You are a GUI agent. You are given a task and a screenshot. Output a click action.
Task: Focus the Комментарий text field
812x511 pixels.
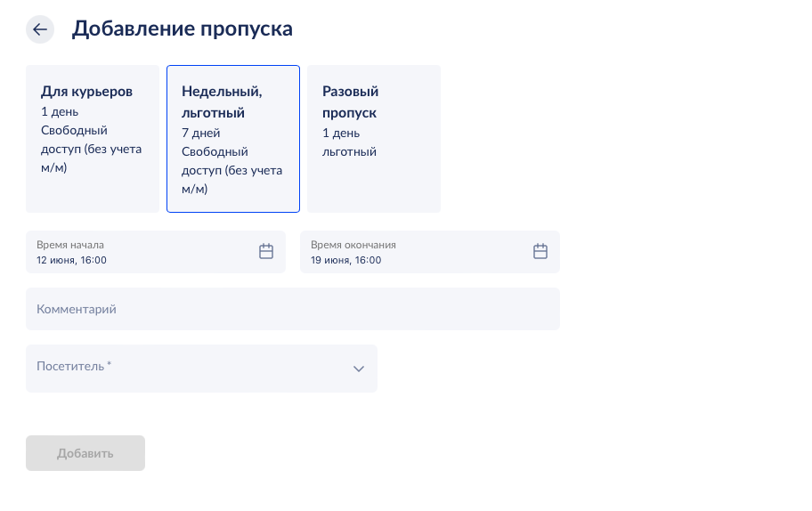(292, 309)
